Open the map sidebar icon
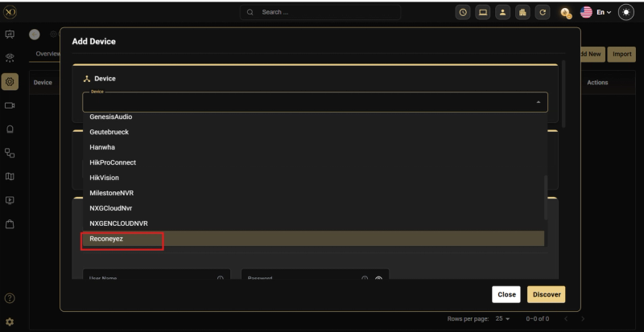Viewport: 644px width, 332px height. 10,177
